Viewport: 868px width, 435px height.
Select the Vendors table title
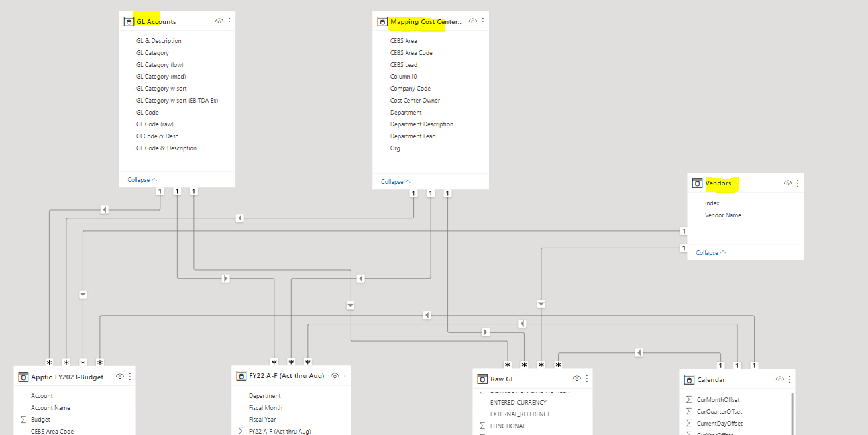pyautogui.click(x=718, y=183)
